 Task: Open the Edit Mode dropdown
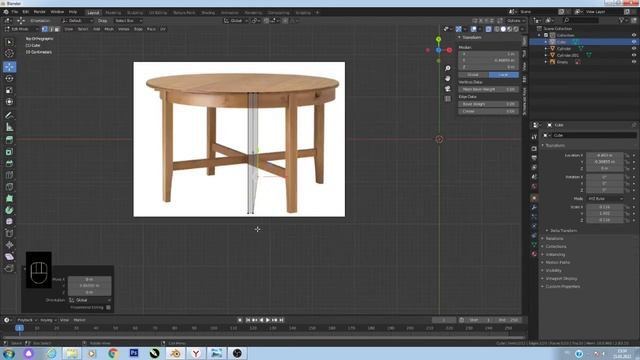pyautogui.click(x=21, y=29)
